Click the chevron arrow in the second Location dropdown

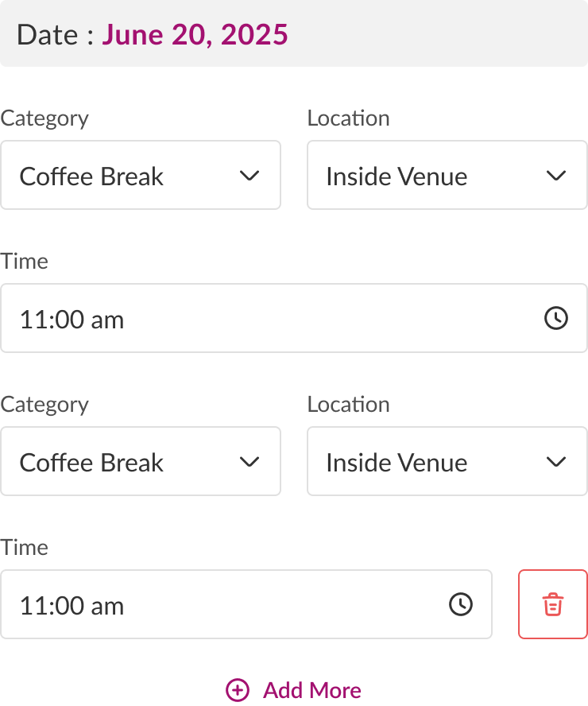[x=556, y=462]
